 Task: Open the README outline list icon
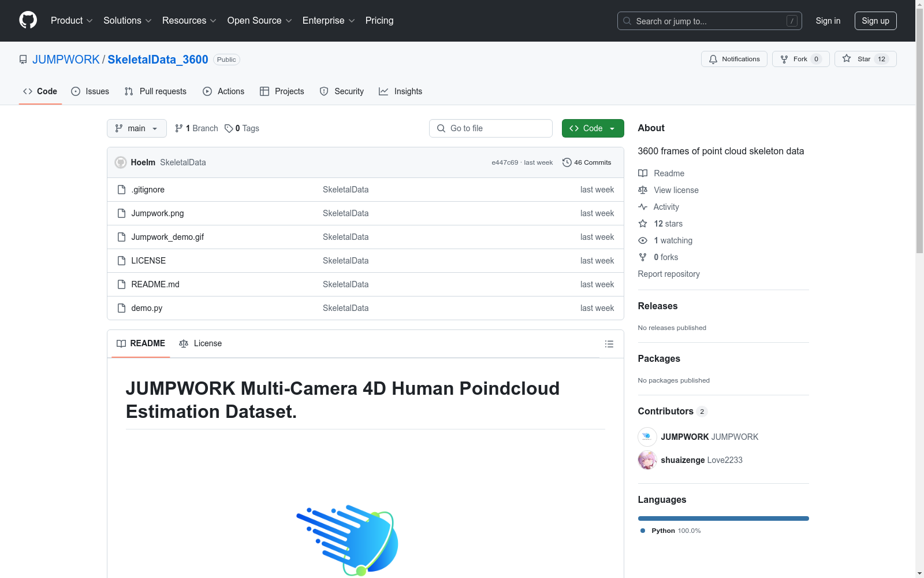[609, 344]
